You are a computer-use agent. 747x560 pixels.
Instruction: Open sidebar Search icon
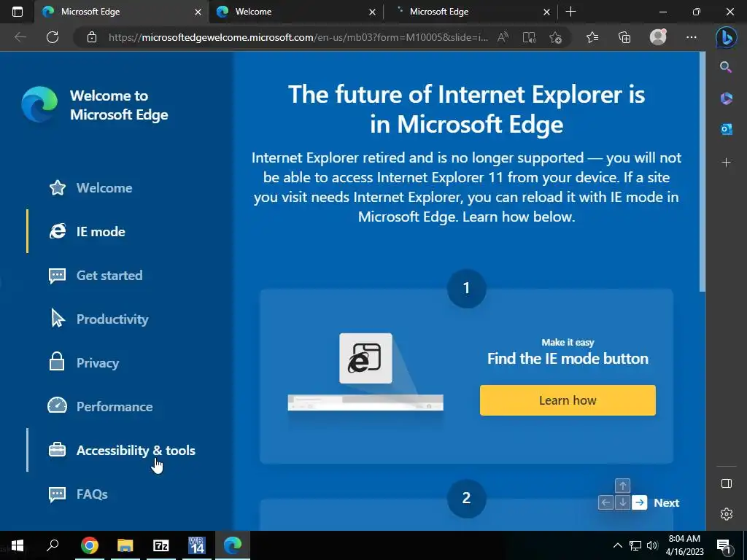pos(726,67)
